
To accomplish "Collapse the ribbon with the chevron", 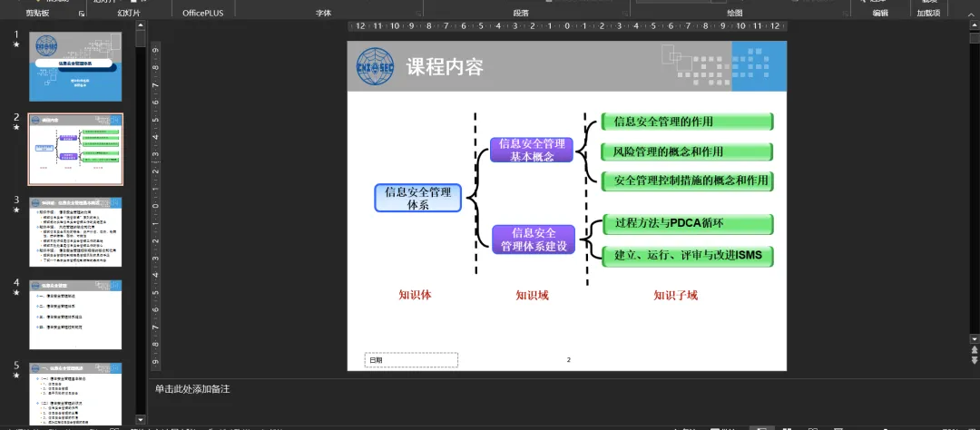I will 972,13.
